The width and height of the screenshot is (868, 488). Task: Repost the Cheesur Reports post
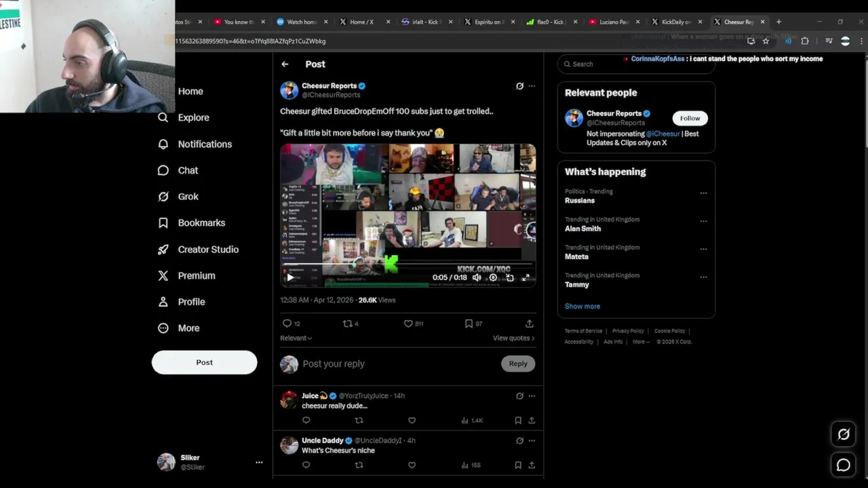click(x=347, y=323)
